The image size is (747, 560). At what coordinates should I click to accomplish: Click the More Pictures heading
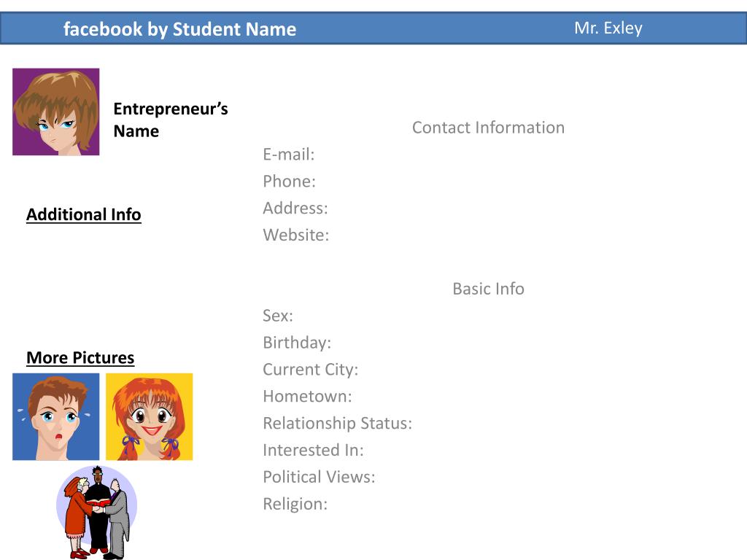tap(80, 357)
